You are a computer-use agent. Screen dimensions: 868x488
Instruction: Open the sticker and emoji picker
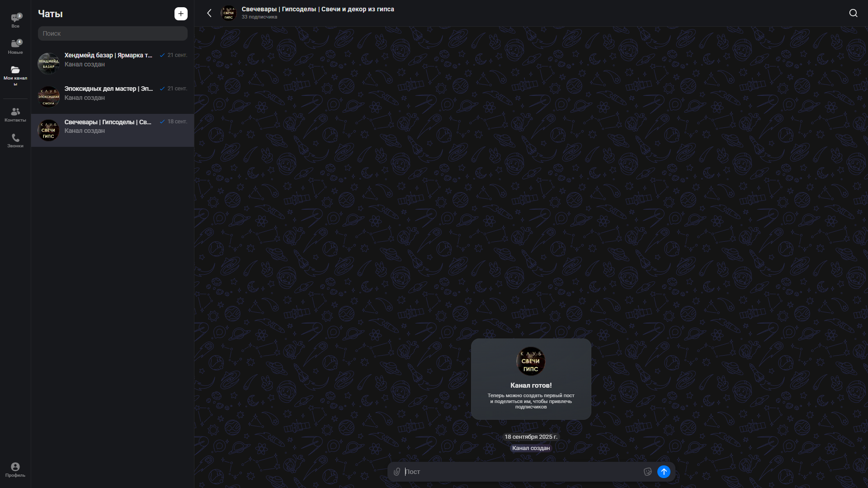pos(647,472)
